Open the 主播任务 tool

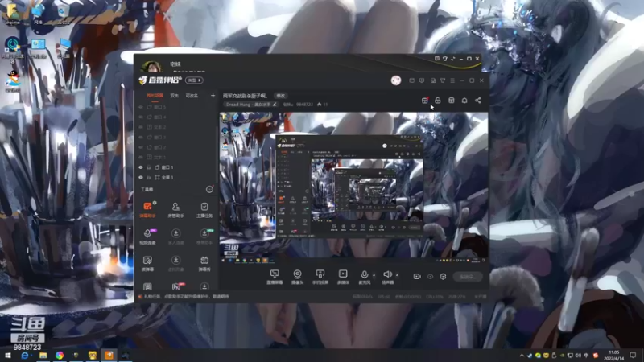tap(204, 209)
